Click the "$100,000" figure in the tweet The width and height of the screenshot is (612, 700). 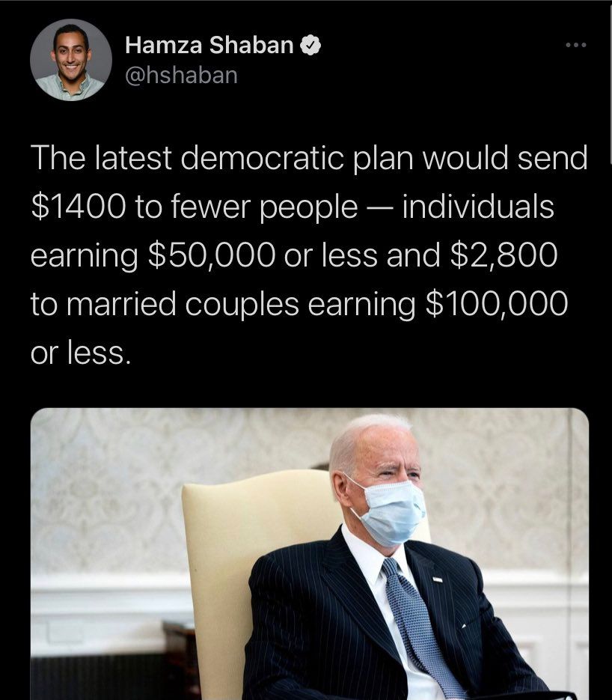(496, 303)
